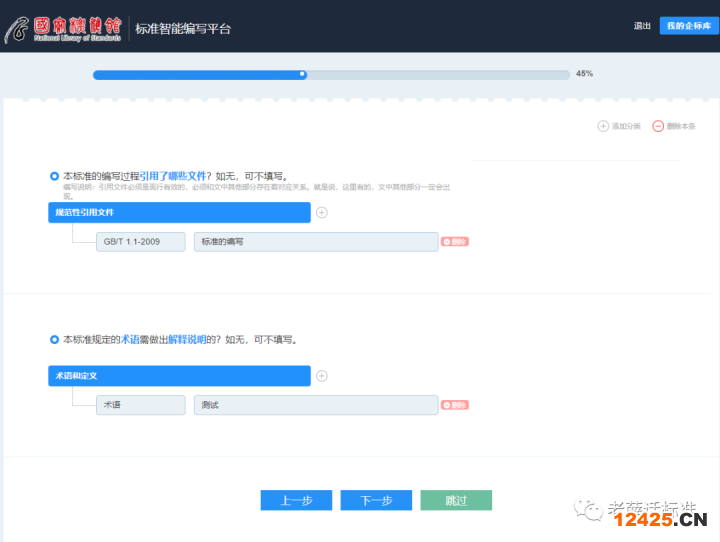This screenshot has width=720, height=542.
Task: Collapse the 术语和定义 section header
Action: [179, 376]
